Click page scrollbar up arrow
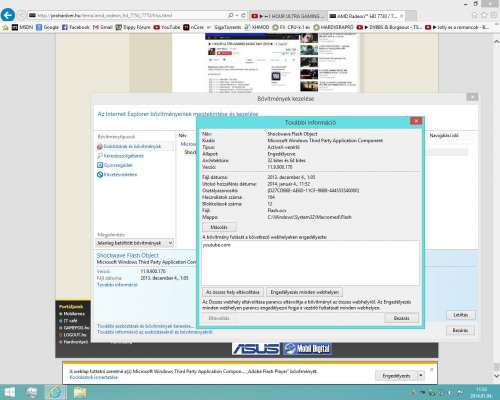This screenshot has height=400, width=500. 496,42
